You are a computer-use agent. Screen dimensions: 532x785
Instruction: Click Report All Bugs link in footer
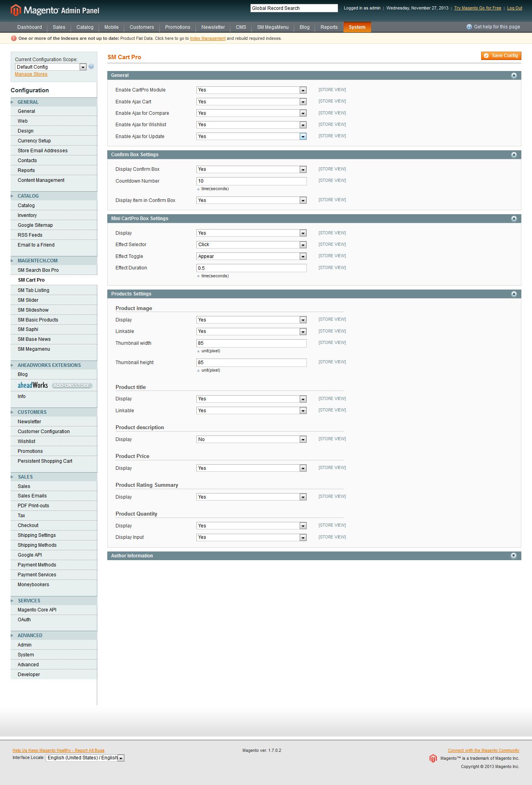pos(58,750)
